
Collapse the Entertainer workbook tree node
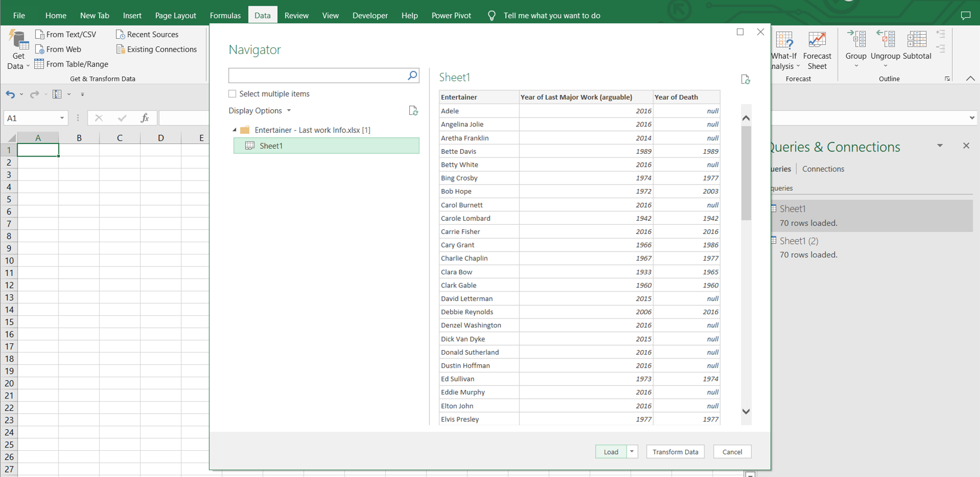pyautogui.click(x=234, y=130)
